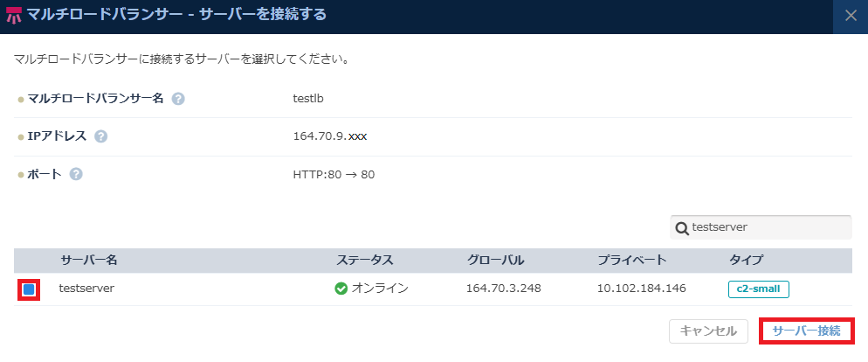868x362 pixels.
Task: Click help icon next to ポート
Action: 76,174
